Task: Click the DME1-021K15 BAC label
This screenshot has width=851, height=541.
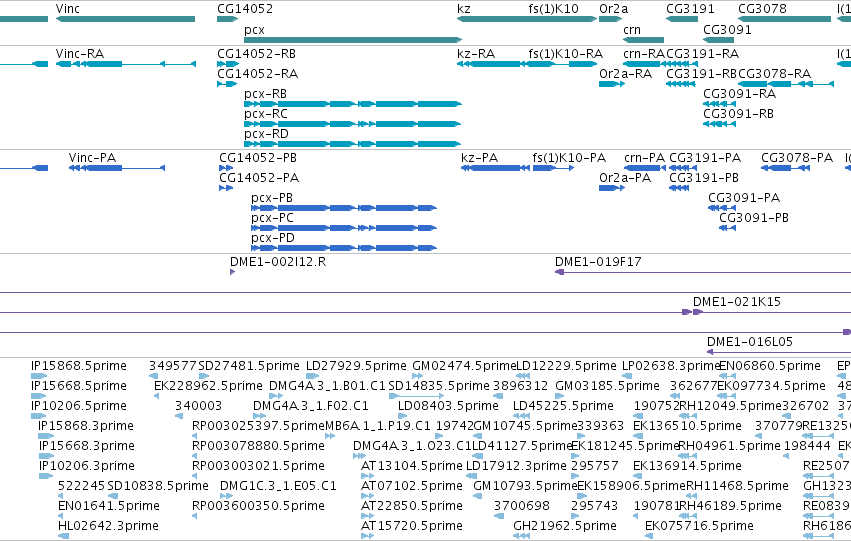Action: click(x=736, y=302)
